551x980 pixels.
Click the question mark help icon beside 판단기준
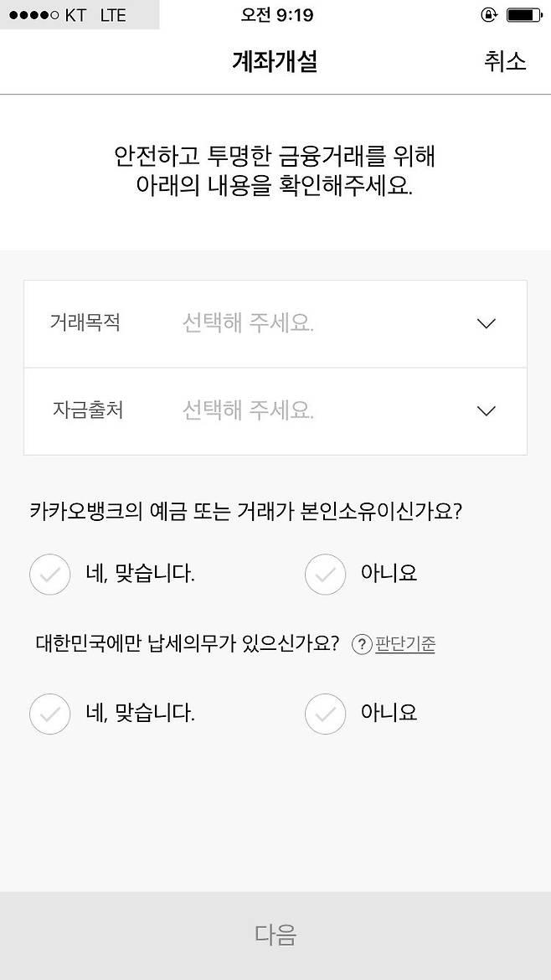[362, 644]
